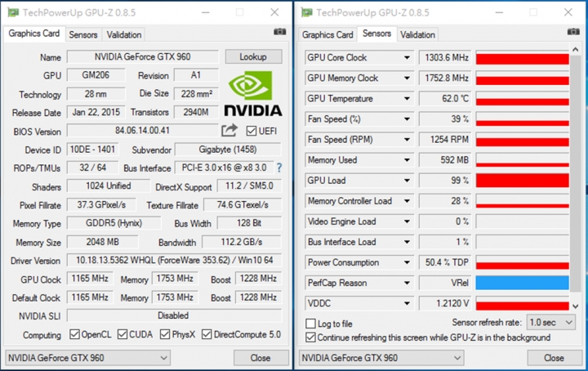Click the Name field NVIDIA GeForce GTX 960
588x371 pixels.
(x=142, y=56)
